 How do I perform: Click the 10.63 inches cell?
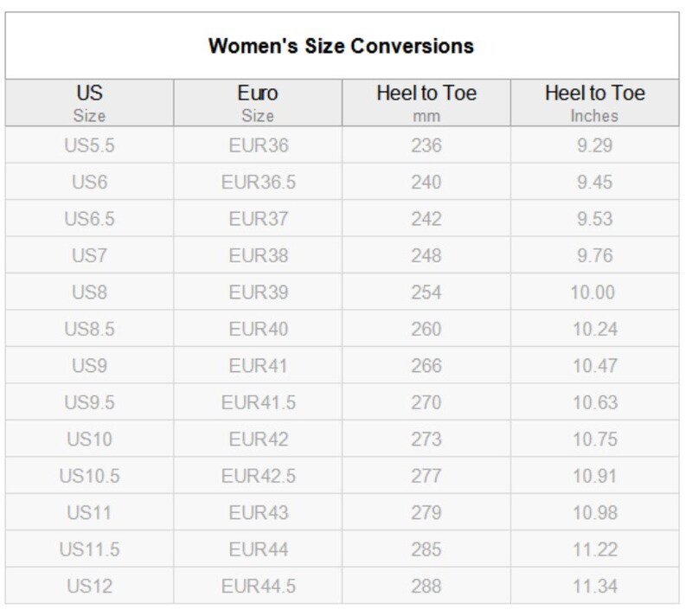594,402
